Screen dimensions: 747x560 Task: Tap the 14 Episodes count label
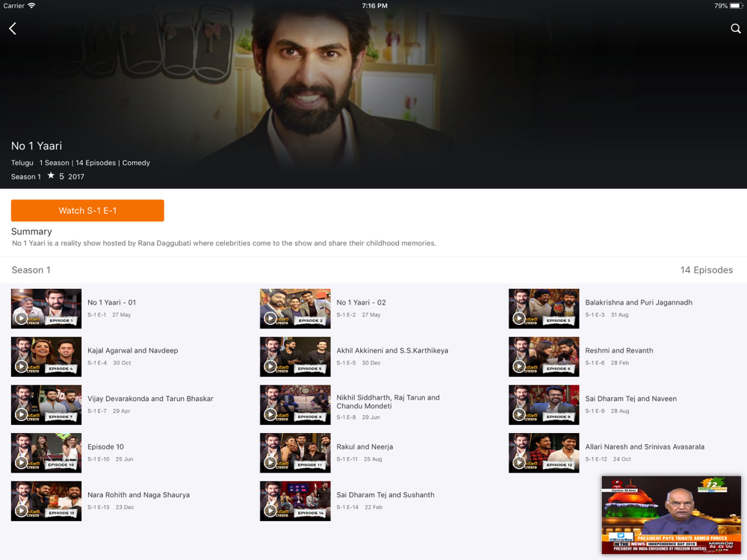click(707, 270)
